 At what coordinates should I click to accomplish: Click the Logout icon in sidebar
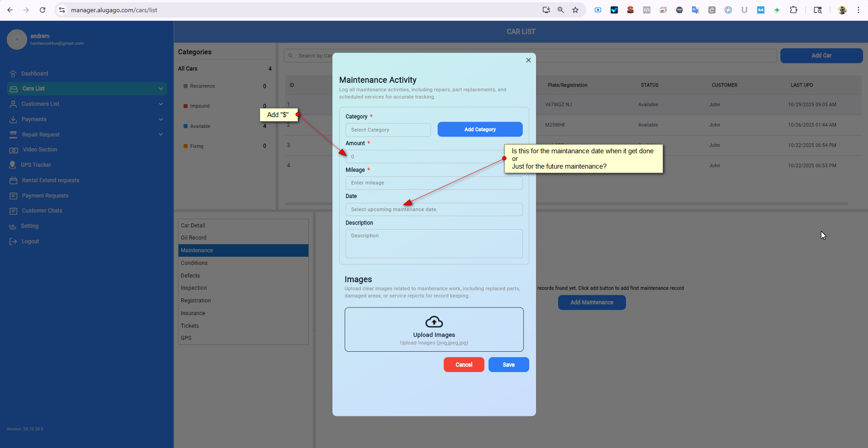tap(13, 242)
